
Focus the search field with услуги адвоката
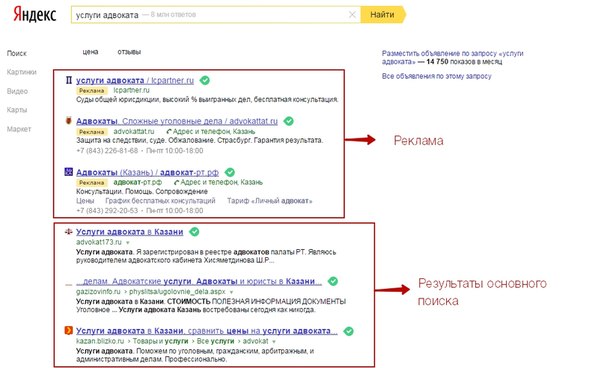click(216, 15)
